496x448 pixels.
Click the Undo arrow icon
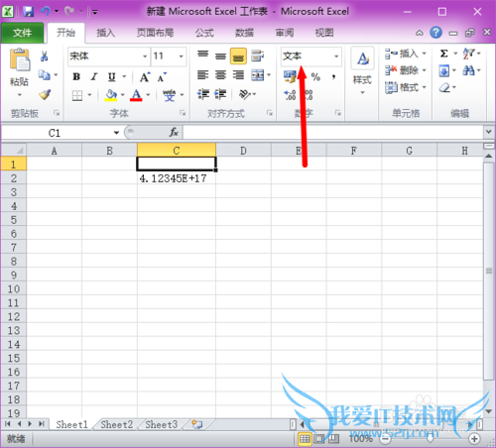(x=45, y=12)
